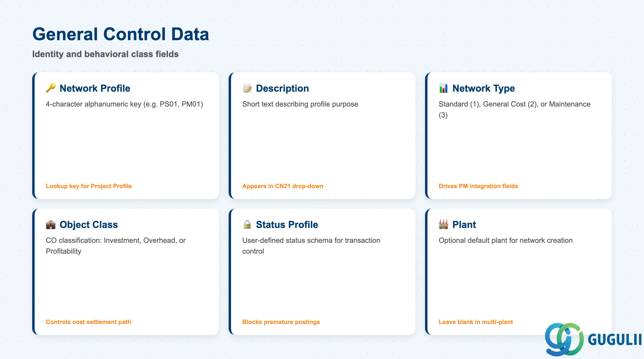Click the note 'Controls cost settlement path'
The image size is (644, 359).
[x=88, y=322]
